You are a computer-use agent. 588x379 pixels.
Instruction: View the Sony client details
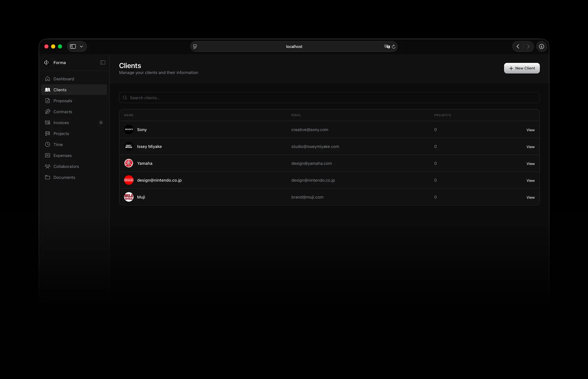click(530, 130)
